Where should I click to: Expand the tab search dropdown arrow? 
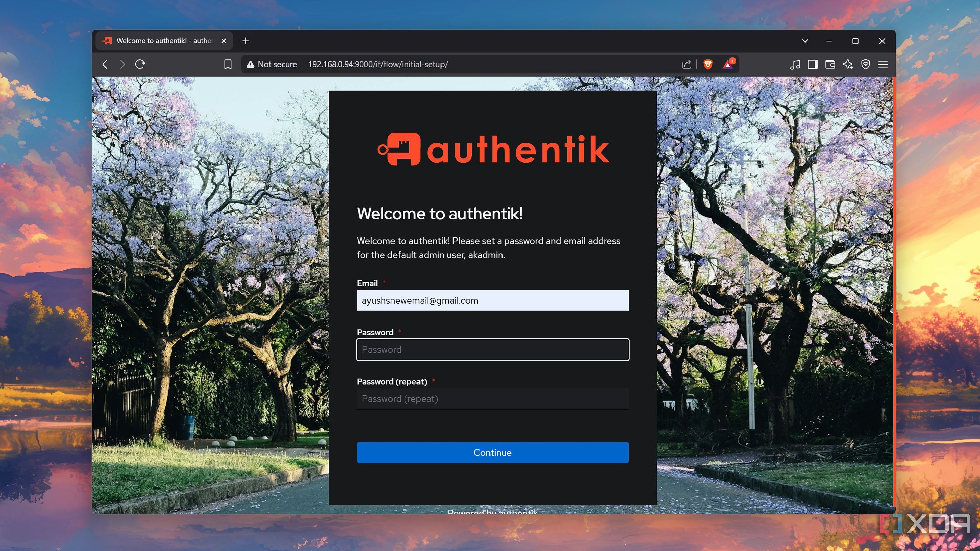click(x=805, y=41)
